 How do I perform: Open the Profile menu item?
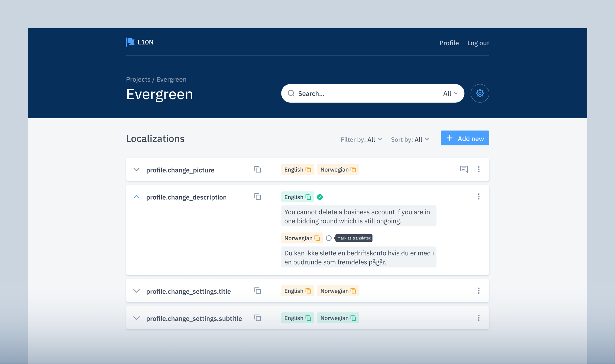[x=449, y=43]
